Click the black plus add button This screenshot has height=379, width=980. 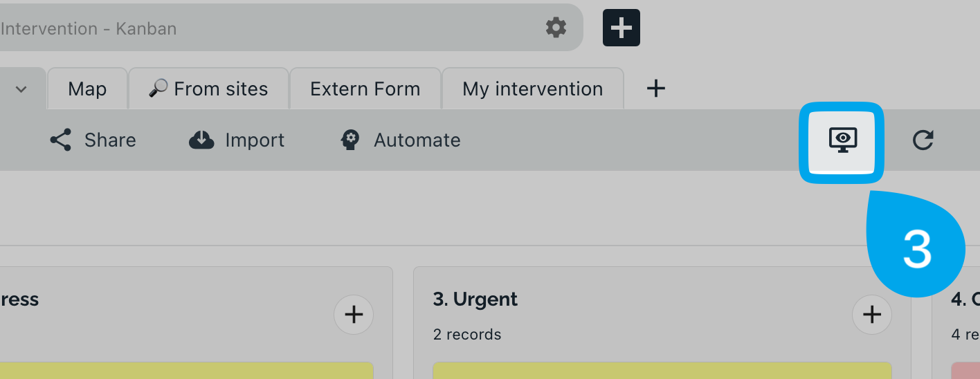click(621, 28)
